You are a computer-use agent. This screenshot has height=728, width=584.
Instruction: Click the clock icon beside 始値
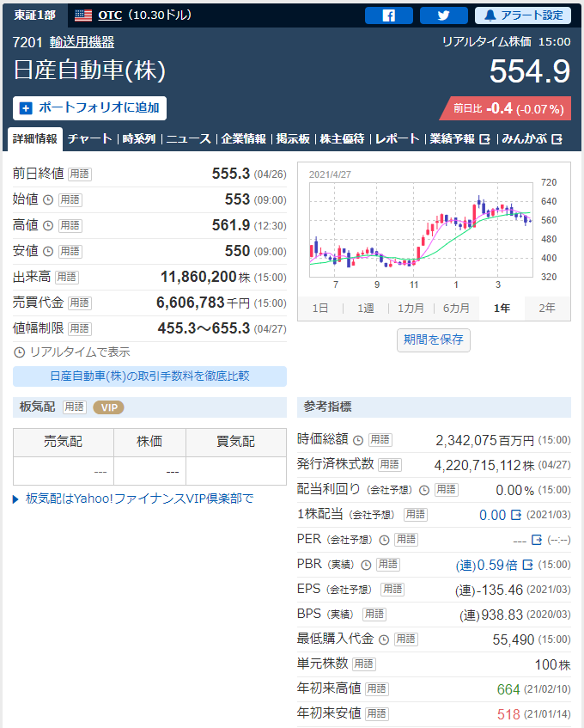(x=48, y=200)
